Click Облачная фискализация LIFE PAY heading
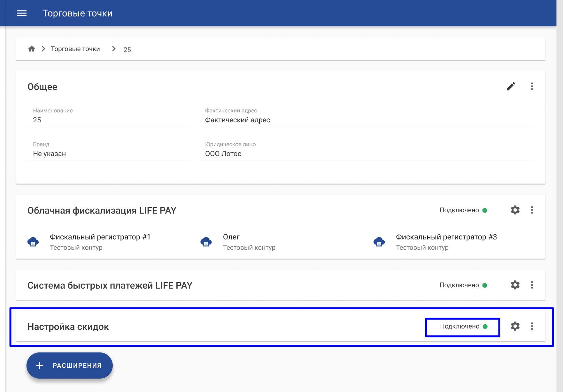Viewport: 563px width, 392px height. pos(102,211)
